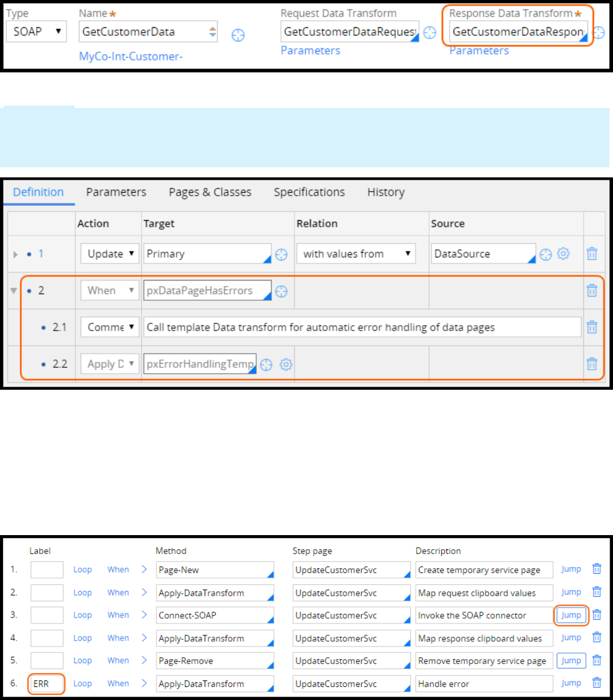Screen dimensions: 613x700
Task: Click the ERR label field in step 6
Action: [x=47, y=684]
